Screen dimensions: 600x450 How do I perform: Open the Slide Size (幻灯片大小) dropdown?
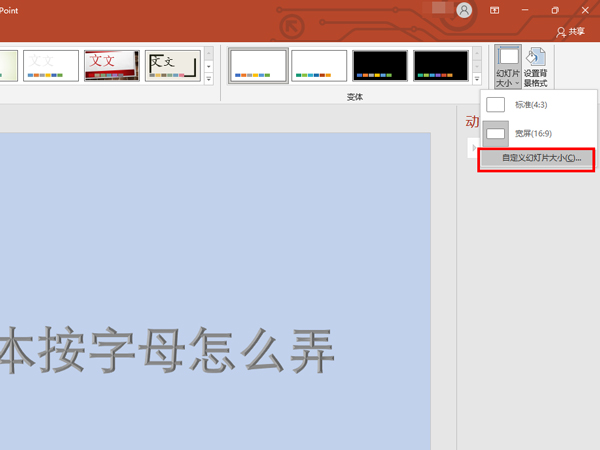pyautogui.click(x=508, y=66)
